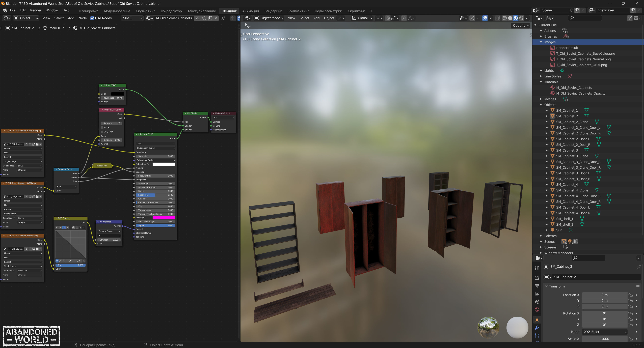The width and height of the screenshot is (644, 348).
Task: Enable Only Local in Ambient Occlusion node
Action: click(x=102, y=132)
